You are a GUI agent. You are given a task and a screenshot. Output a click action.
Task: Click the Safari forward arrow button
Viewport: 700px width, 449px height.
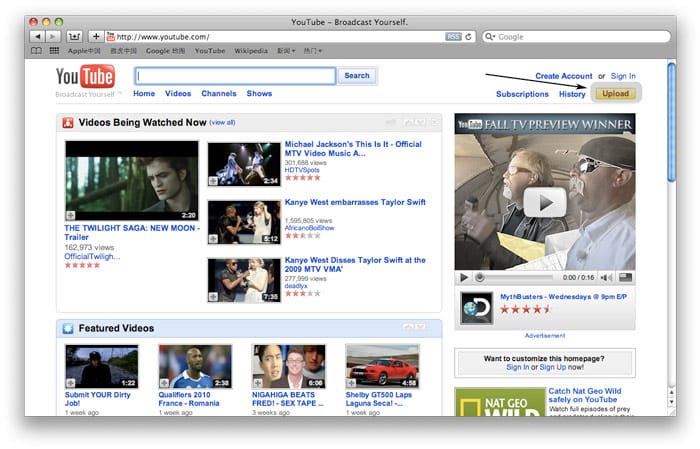(53, 37)
